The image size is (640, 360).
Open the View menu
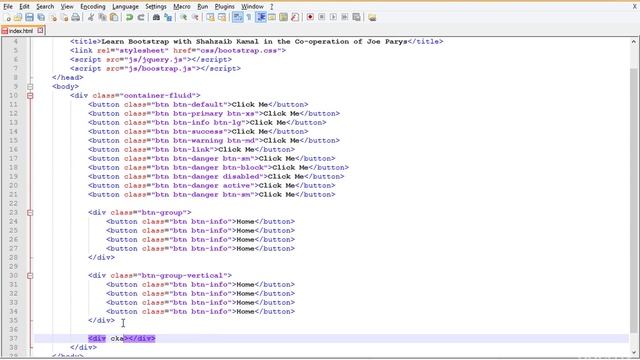point(67,7)
